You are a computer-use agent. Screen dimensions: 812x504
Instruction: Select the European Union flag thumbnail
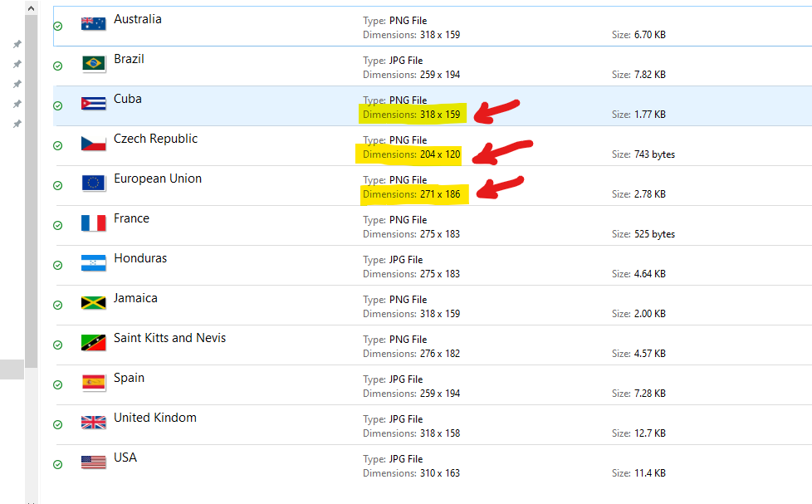point(94,183)
